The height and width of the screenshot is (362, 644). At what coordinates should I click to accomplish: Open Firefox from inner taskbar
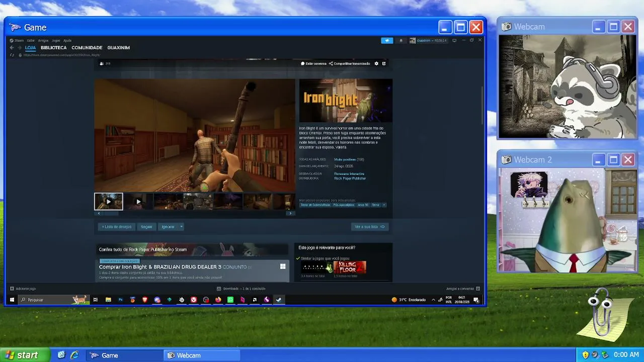[x=218, y=300]
